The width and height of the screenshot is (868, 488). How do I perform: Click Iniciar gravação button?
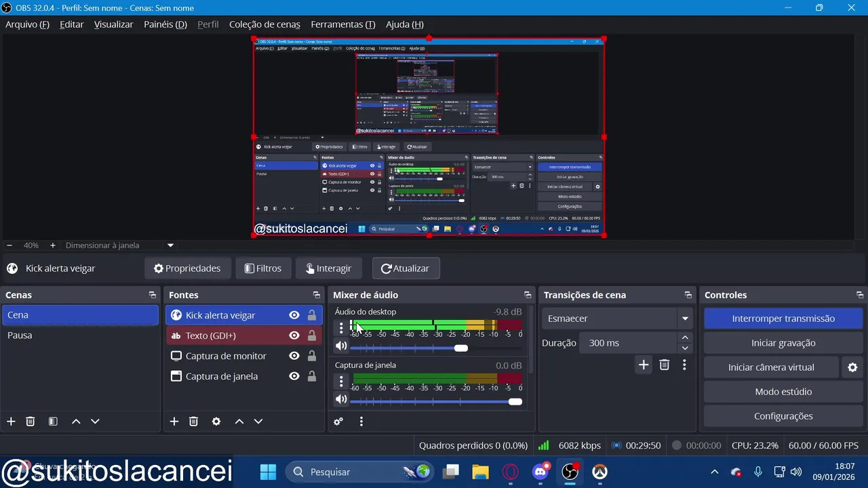click(783, 343)
